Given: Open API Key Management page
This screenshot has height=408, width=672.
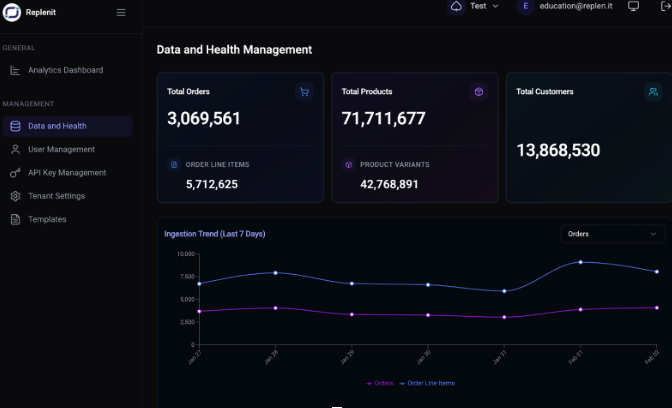Looking at the screenshot, I should (x=66, y=173).
